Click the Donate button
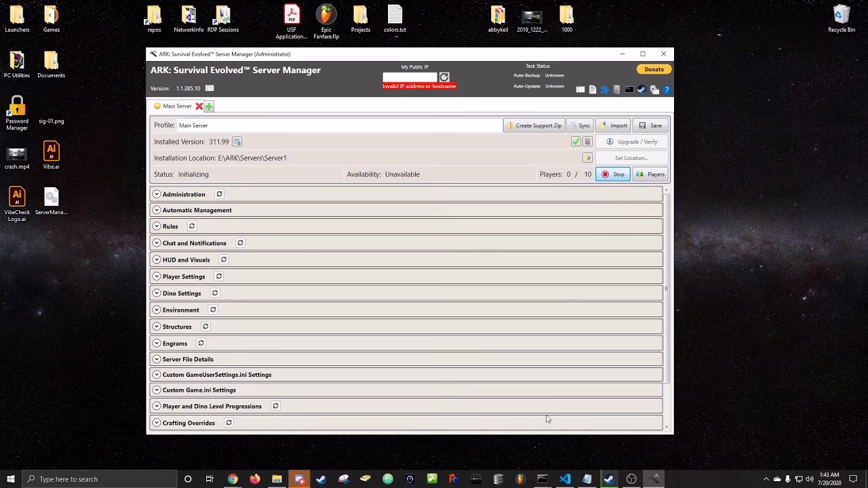This screenshot has height=488, width=868. point(654,69)
